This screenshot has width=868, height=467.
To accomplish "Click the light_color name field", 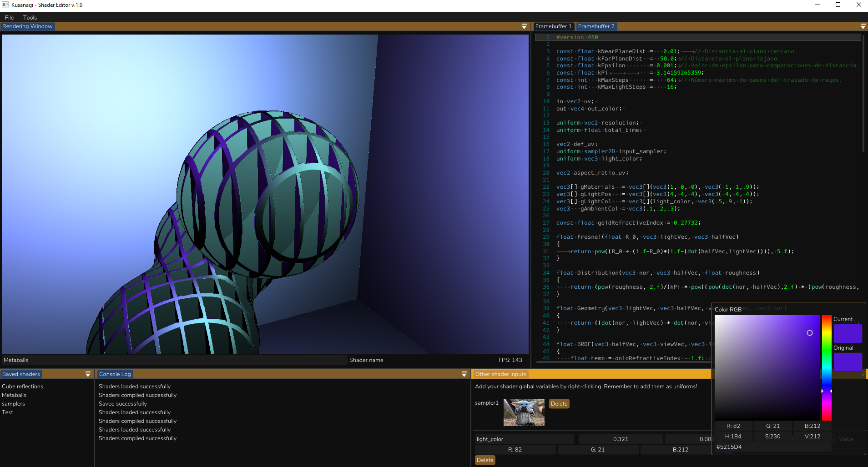I will click(525, 439).
